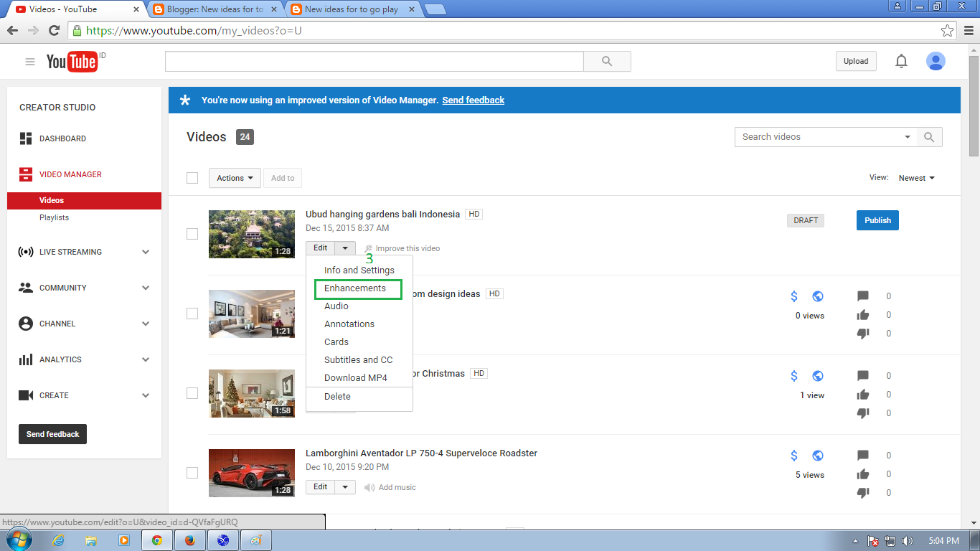Open the account avatar menu
The width and height of the screenshot is (980, 551).
[x=936, y=61]
